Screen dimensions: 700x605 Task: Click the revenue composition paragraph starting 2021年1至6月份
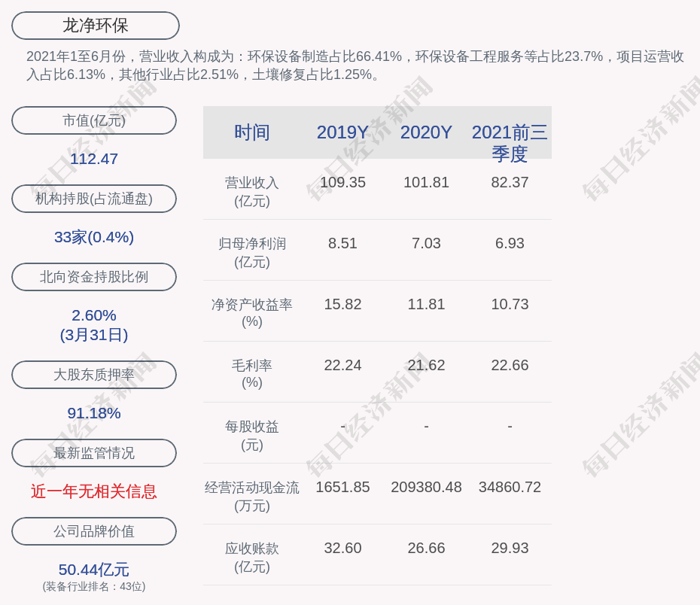coord(355,65)
